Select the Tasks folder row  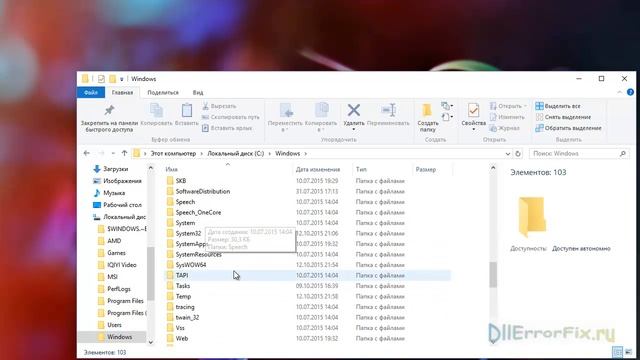tap(308, 286)
